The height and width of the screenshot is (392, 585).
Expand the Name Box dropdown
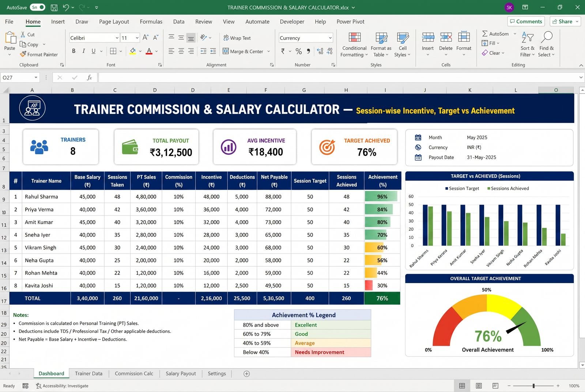[36, 77]
